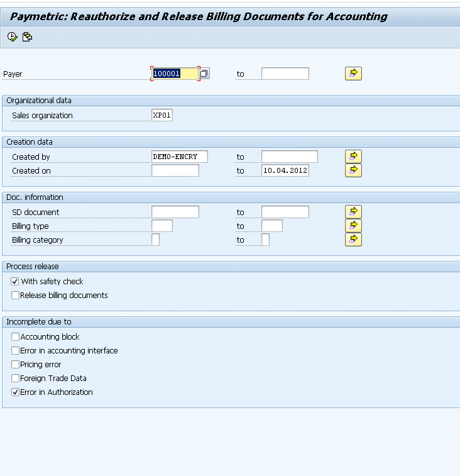
Task: Open multiple selection for Payer
Action: coord(353,74)
